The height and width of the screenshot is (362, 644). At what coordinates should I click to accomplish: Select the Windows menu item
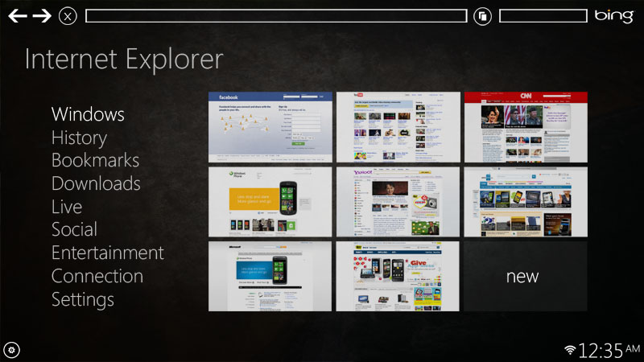coord(88,114)
